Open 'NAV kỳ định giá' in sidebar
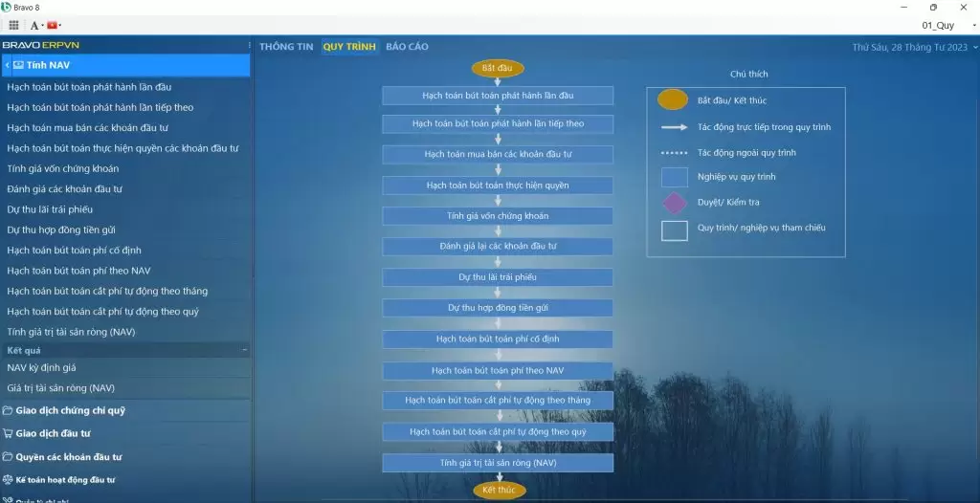The height and width of the screenshot is (503, 980). coord(41,367)
